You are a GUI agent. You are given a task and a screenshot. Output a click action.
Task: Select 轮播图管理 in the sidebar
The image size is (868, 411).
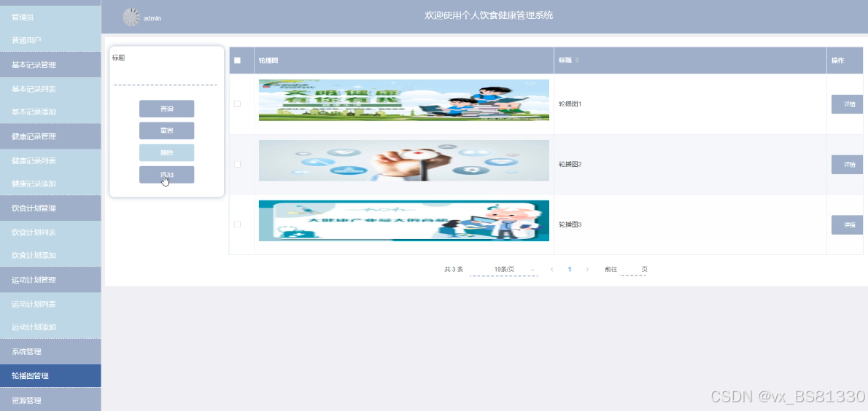50,376
